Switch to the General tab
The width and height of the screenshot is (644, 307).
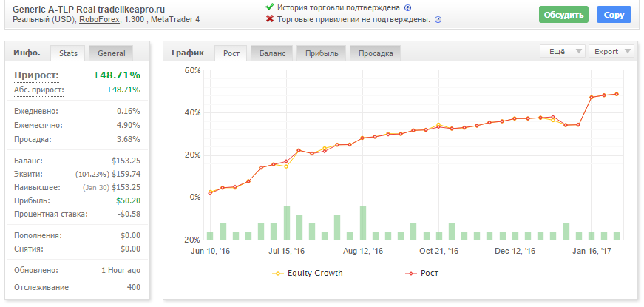click(112, 53)
